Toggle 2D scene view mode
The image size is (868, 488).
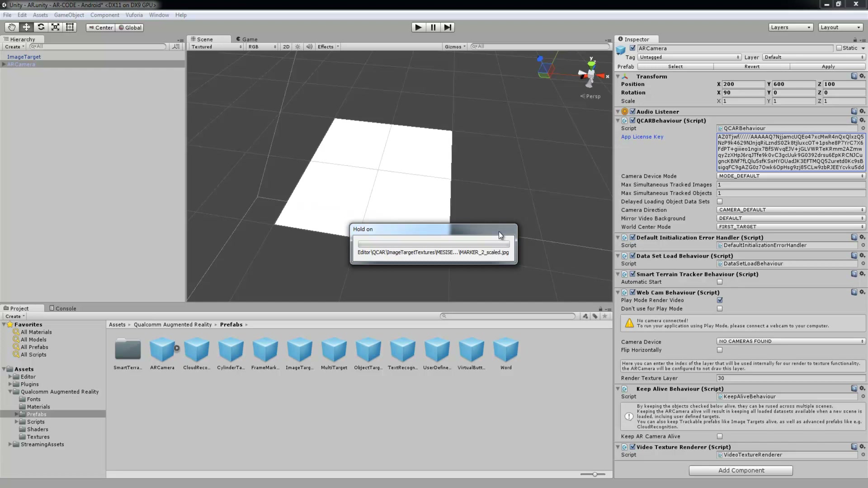click(x=286, y=47)
